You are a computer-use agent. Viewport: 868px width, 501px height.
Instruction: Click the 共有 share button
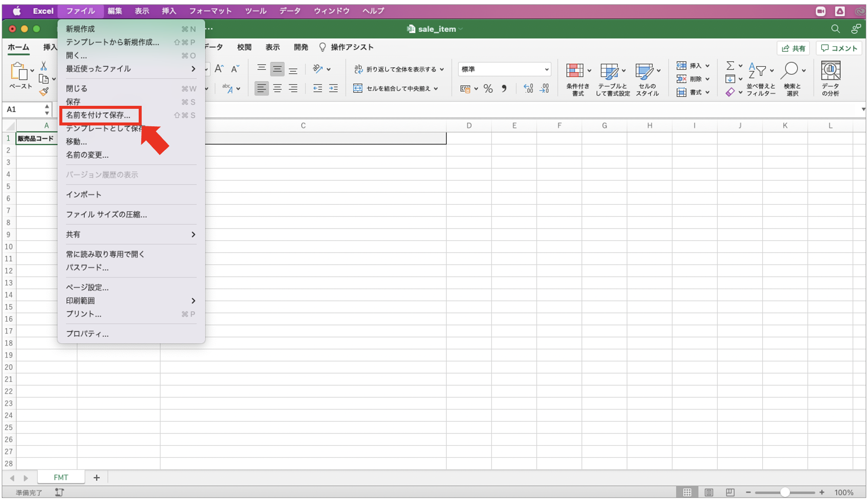click(x=793, y=48)
